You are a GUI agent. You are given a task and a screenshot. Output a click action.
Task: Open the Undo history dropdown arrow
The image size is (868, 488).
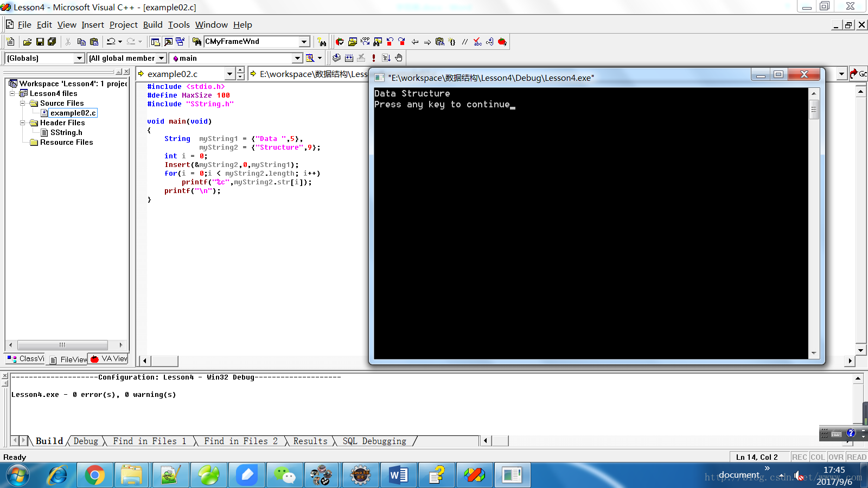coord(120,42)
